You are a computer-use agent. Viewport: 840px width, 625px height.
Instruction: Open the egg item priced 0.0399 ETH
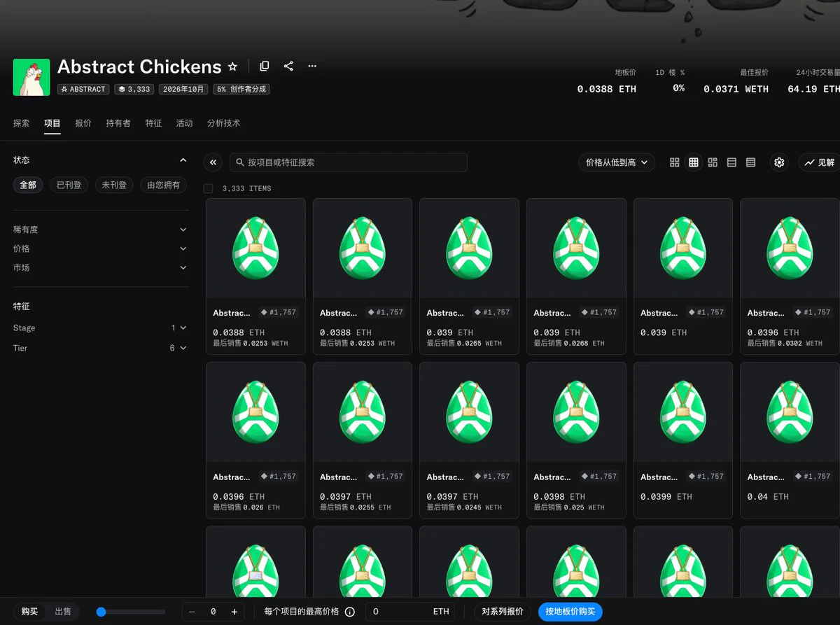pyautogui.click(x=683, y=440)
